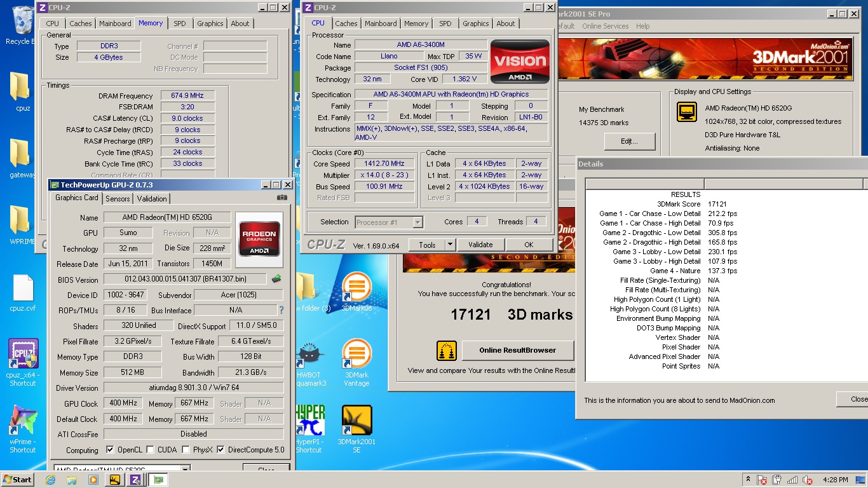Click the Radeon Graphics logo in GPU-Z
Image resolution: width=868 pixels, height=488 pixels.
tap(259, 238)
